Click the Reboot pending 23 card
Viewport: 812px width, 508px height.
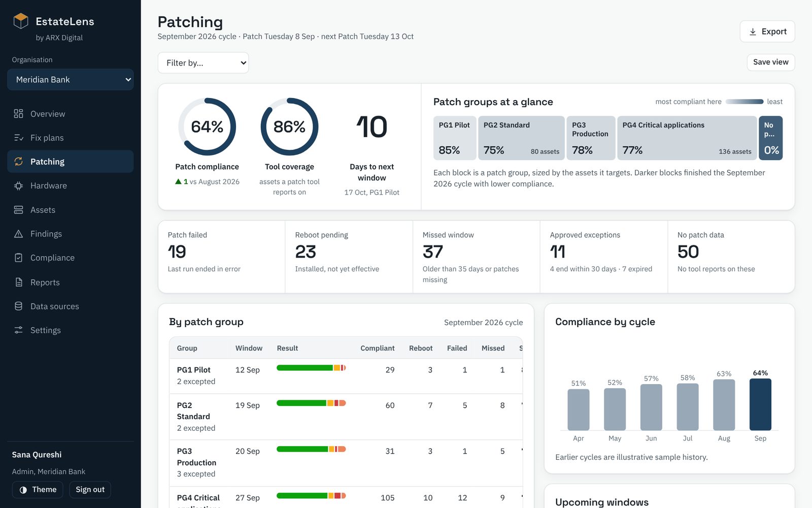coord(349,257)
